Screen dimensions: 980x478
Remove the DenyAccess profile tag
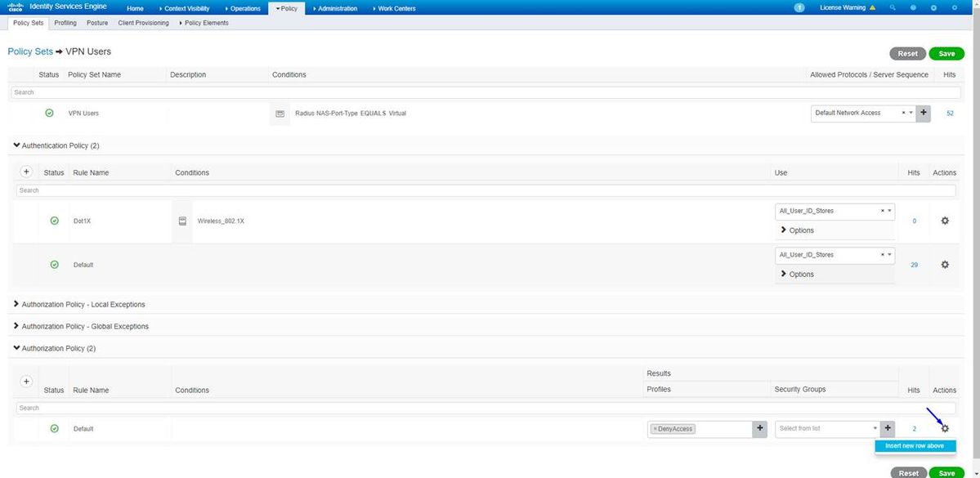(x=655, y=429)
